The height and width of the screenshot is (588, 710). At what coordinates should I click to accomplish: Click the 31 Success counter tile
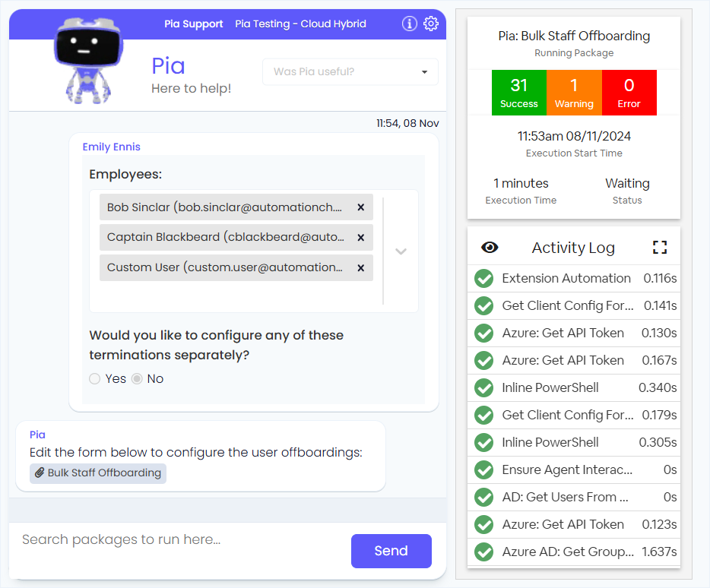click(x=519, y=93)
